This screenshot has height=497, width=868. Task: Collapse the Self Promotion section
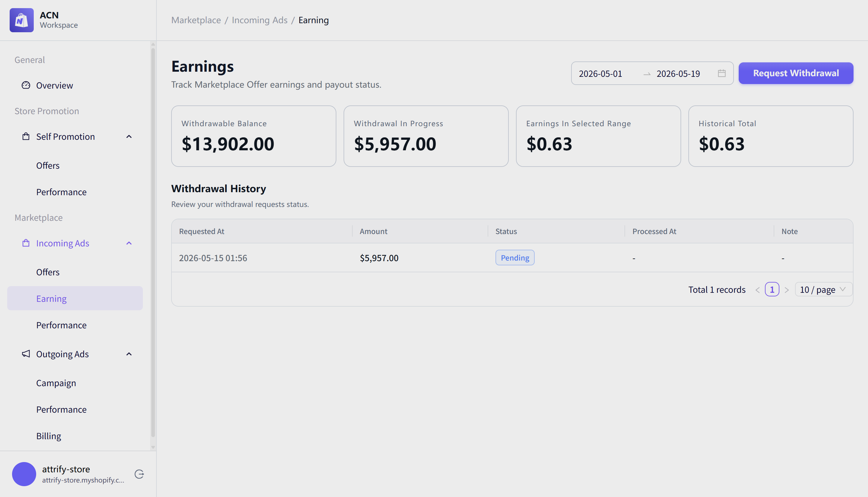tap(129, 136)
